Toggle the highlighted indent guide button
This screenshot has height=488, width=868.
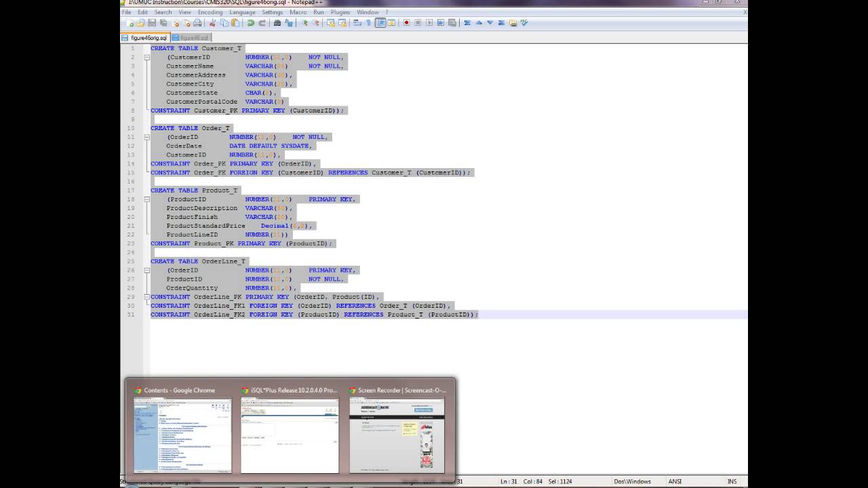click(380, 23)
